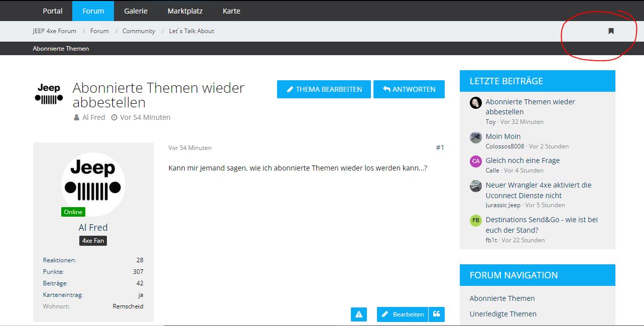Open the Community breadcrumb link
The height and width of the screenshot is (326, 644).
tap(139, 31)
